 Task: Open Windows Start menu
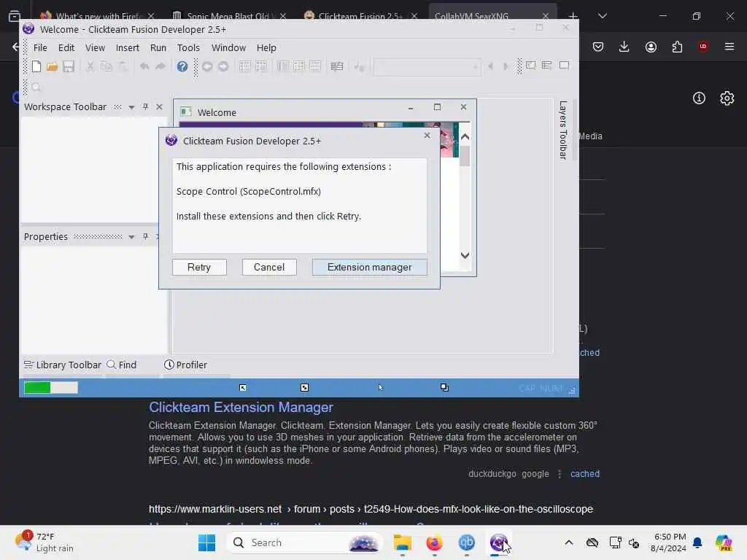(x=206, y=542)
